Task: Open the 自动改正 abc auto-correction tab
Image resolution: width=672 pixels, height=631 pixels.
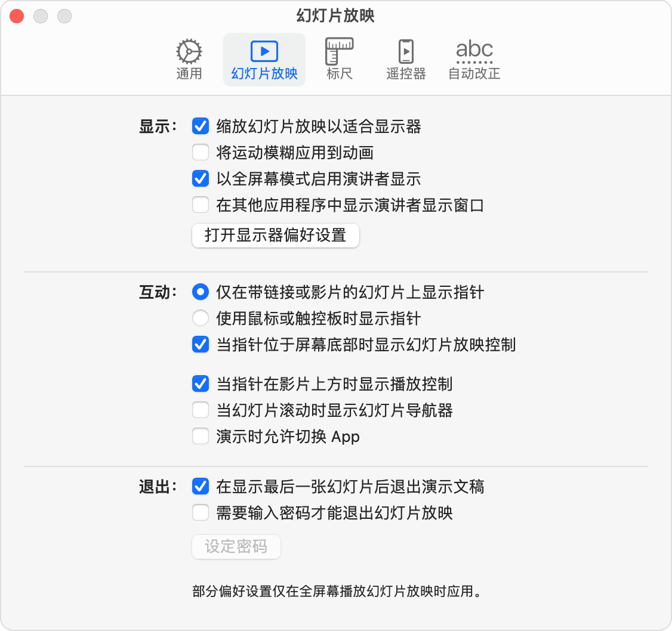Action: [474, 60]
